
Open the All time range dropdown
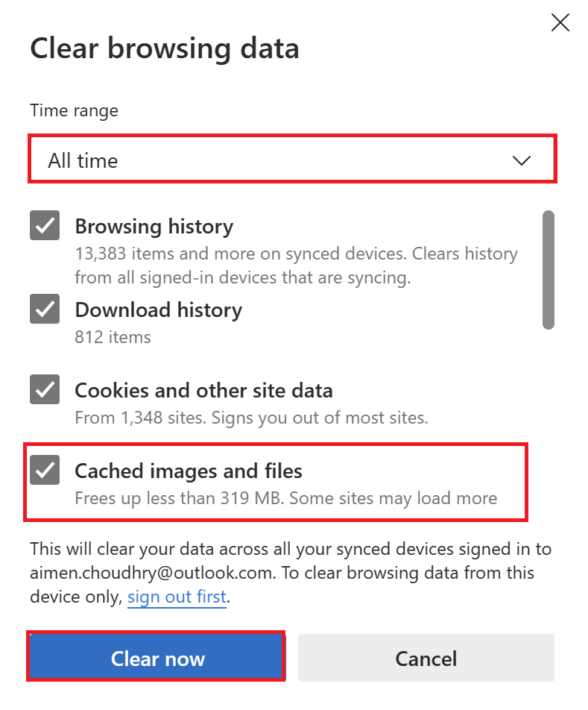[292, 160]
